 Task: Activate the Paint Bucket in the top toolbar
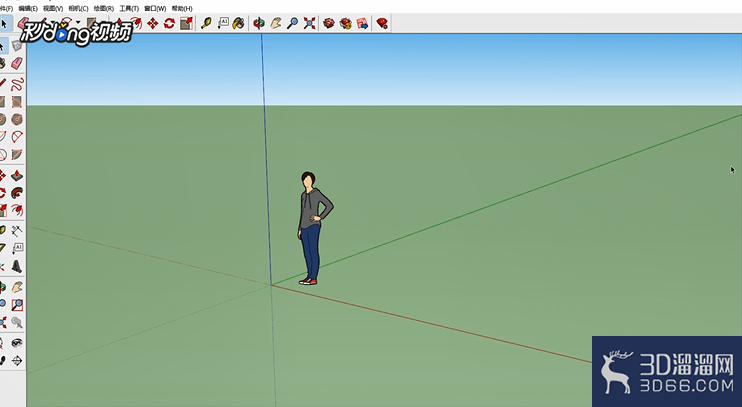click(x=239, y=23)
